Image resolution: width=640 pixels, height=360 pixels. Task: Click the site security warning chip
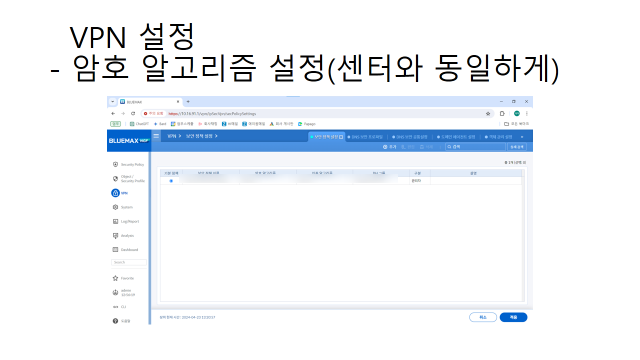point(153,113)
